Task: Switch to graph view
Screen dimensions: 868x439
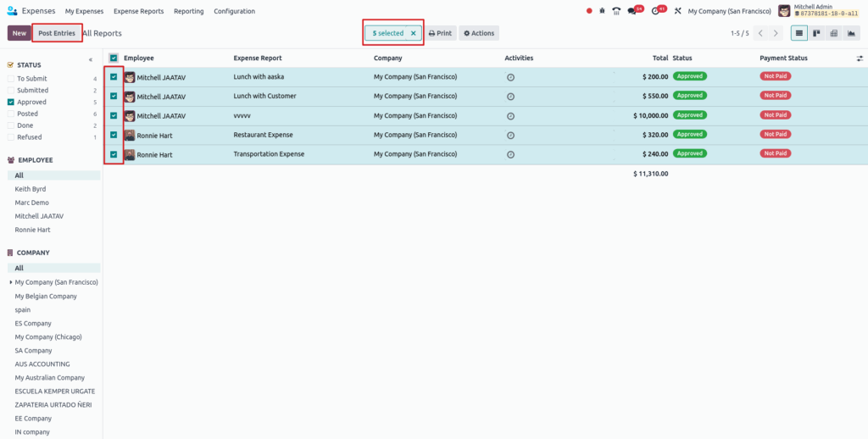Action: pyautogui.click(x=850, y=33)
